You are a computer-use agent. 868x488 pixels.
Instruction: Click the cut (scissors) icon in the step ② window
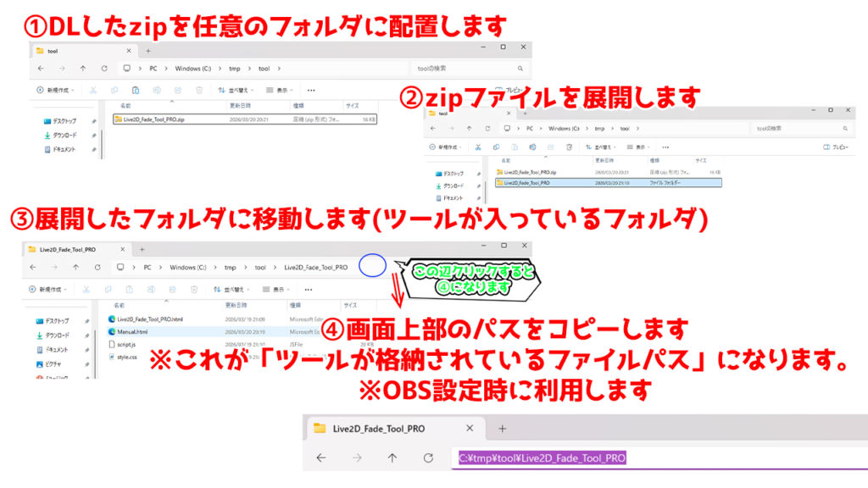click(480, 147)
